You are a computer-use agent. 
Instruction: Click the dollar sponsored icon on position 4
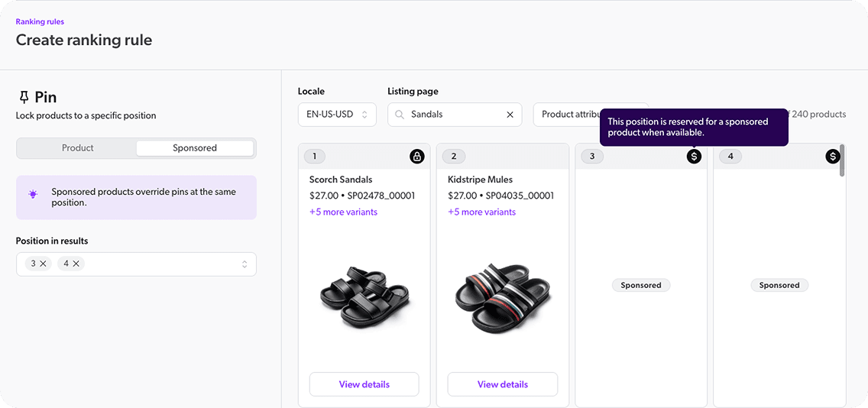832,157
